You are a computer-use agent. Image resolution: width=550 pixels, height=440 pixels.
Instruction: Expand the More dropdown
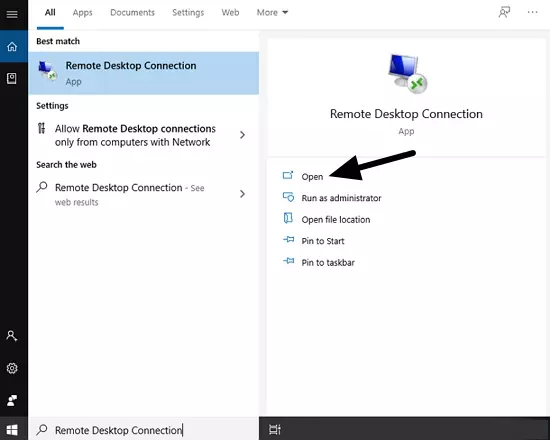(x=272, y=13)
